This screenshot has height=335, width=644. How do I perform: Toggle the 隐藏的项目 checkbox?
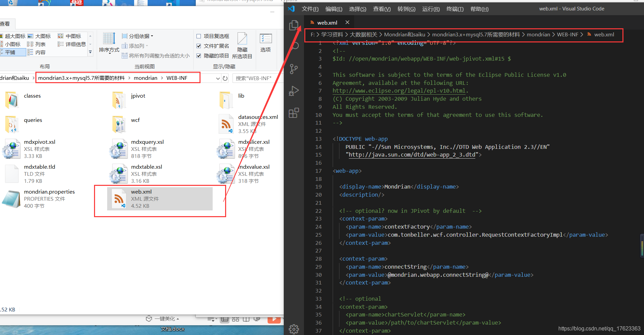pos(199,56)
